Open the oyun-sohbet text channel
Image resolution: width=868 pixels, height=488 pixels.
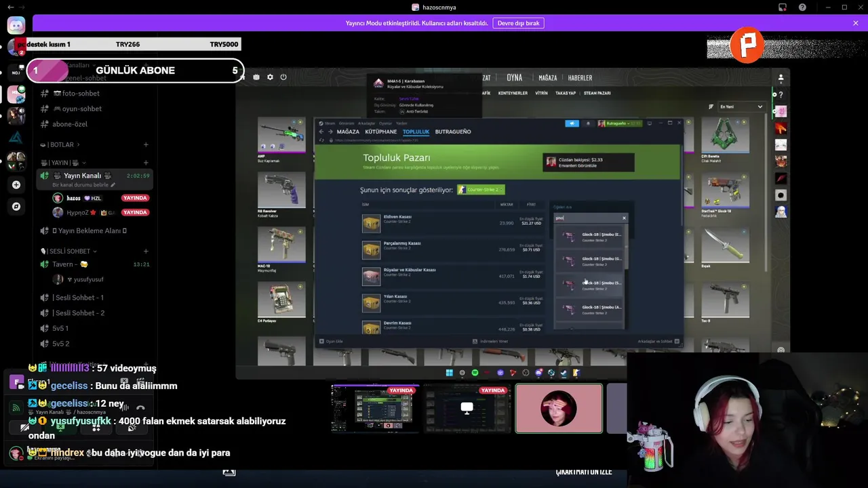(95, 108)
